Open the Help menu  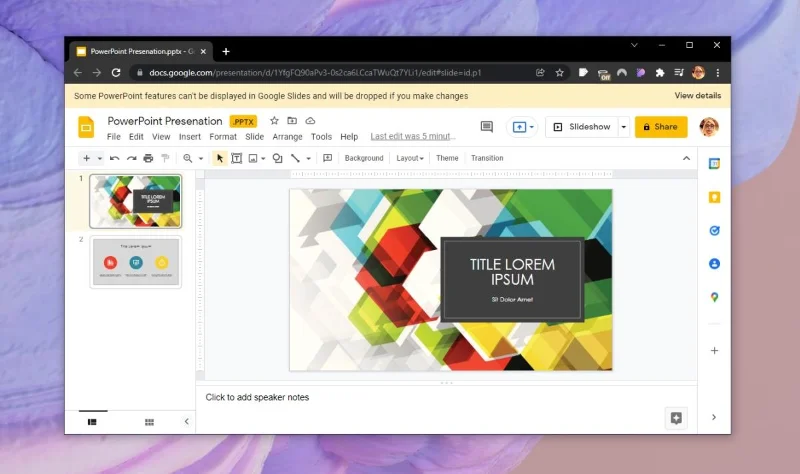(x=349, y=137)
